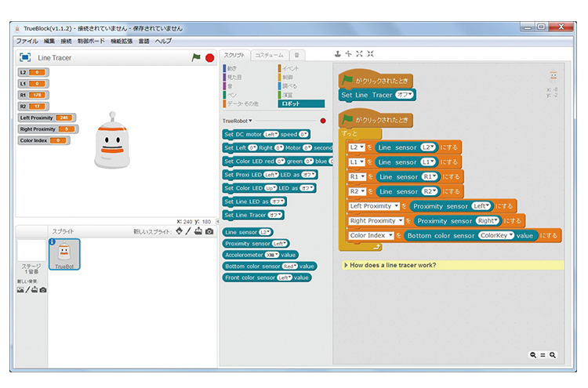The width and height of the screenshot is (588, 388).
Task: Open the 言語 menu
Action: 144,41
